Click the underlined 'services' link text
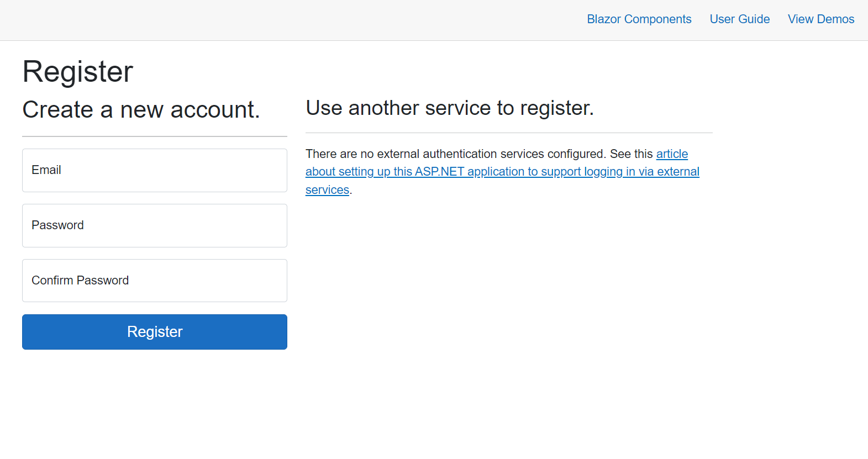 pos(327,189)
